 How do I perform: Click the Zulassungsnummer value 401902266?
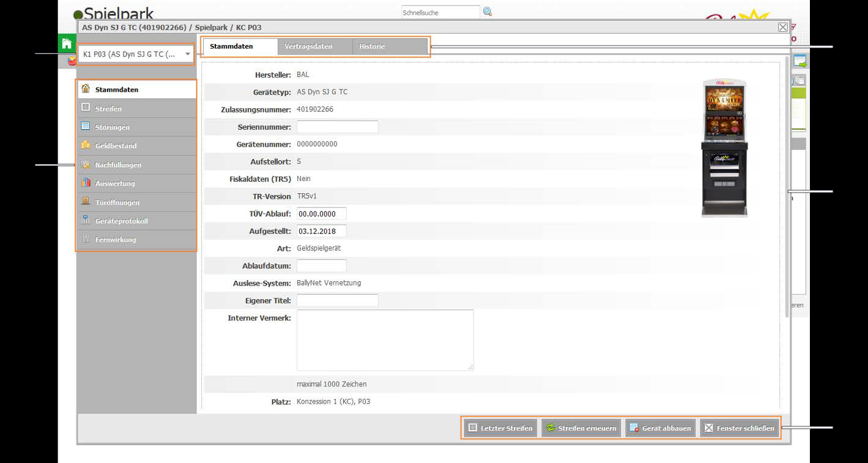pyautogui.click(x=315, y=109)
